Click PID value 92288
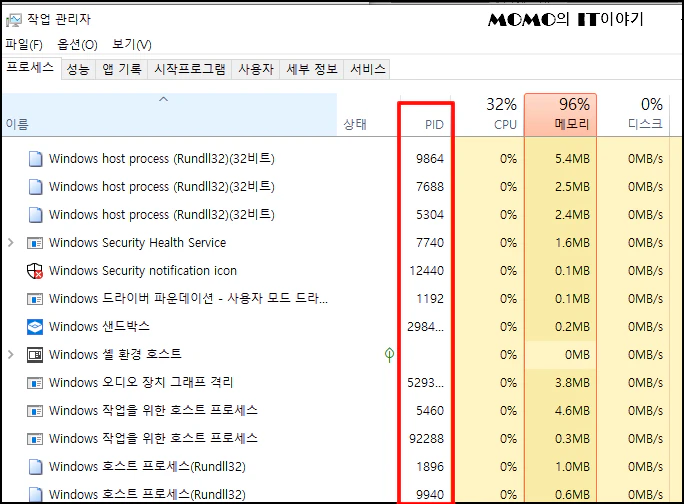Screen dimensions: 684x504 [427, 439]
